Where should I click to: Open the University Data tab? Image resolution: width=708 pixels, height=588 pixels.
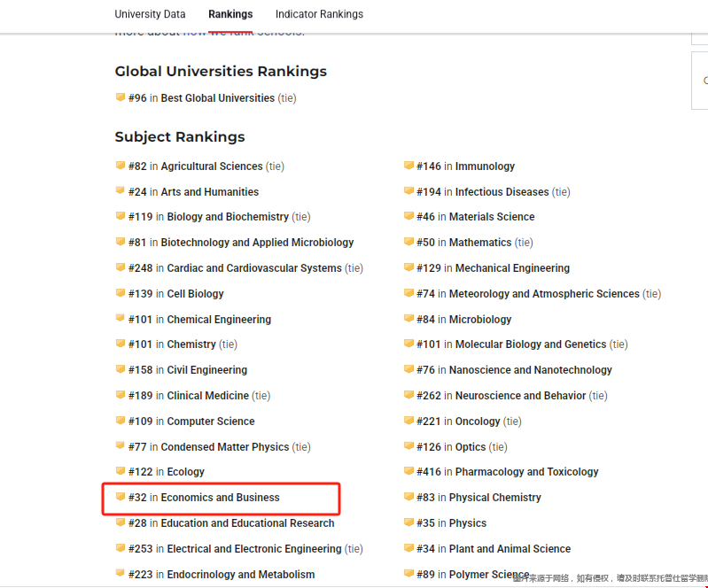tap(150, 14)
